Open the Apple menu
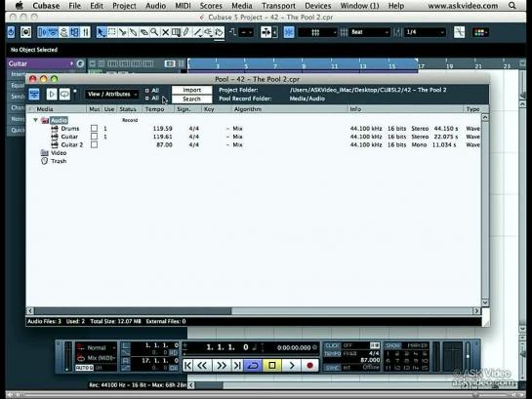 coord(19,6)
